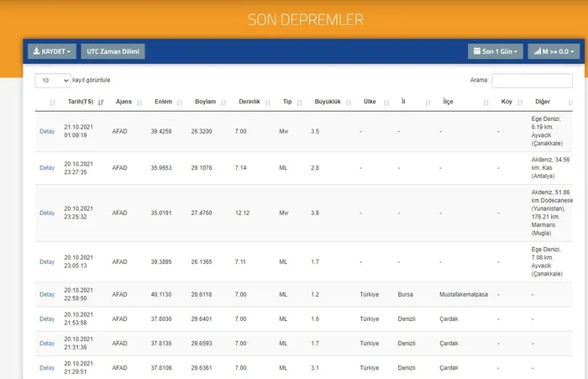
Task: Sort by the Büyüklük column icon
Action: 349,103
